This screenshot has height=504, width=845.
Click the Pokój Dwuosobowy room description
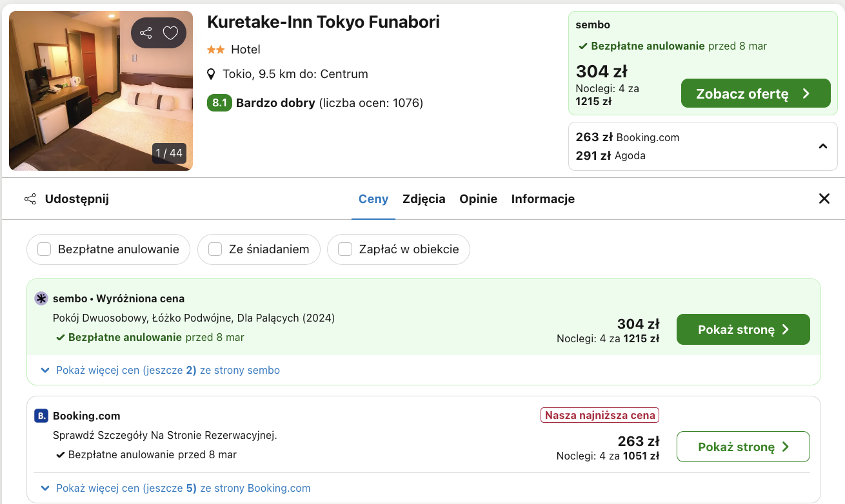pos(194,318)
